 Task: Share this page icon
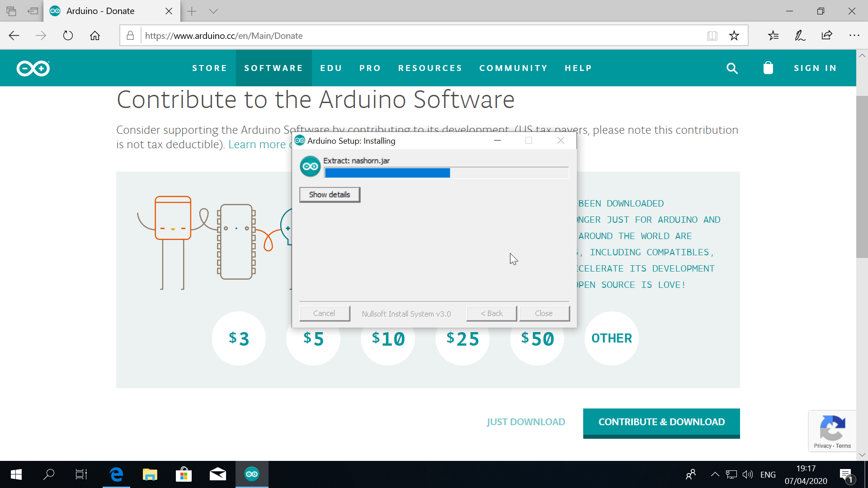827,36
